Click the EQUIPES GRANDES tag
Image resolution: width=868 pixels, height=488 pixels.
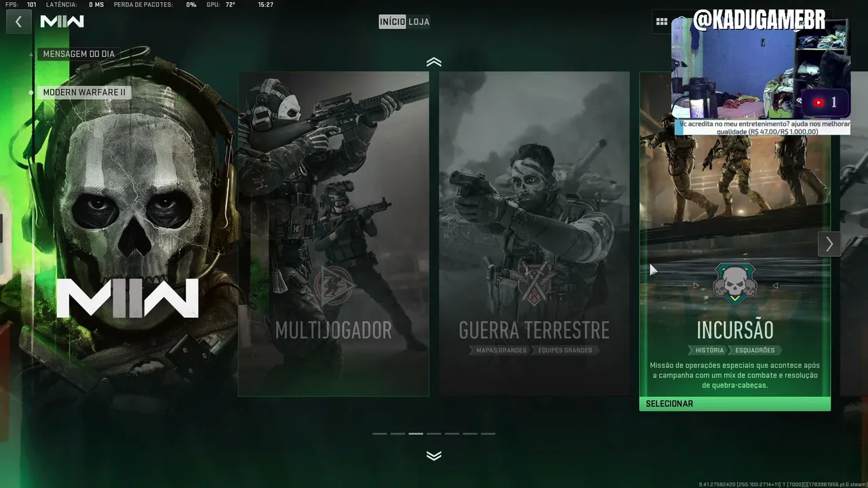point(565,350)
